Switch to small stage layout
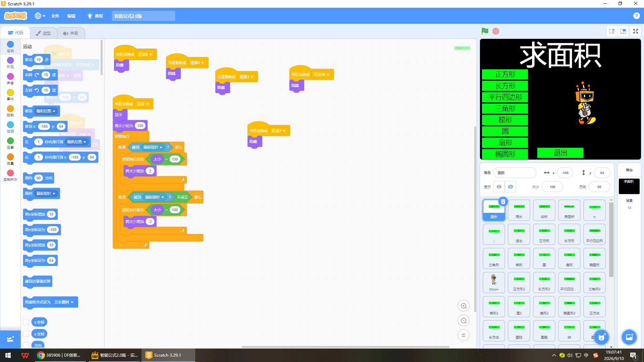Viewport: 644px width, 362px height. tap(612, 31)
